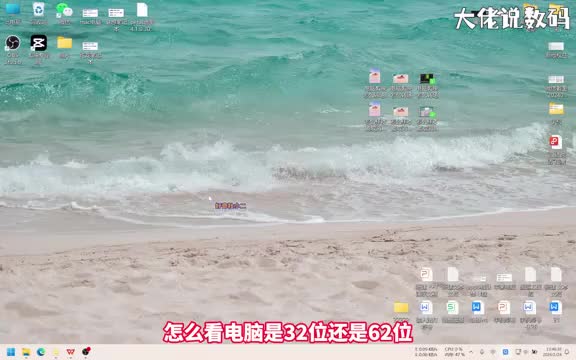576x360 pixels.
Task: Open the OBS recording icon in the taskbar
Action: [x=86, y=352]
